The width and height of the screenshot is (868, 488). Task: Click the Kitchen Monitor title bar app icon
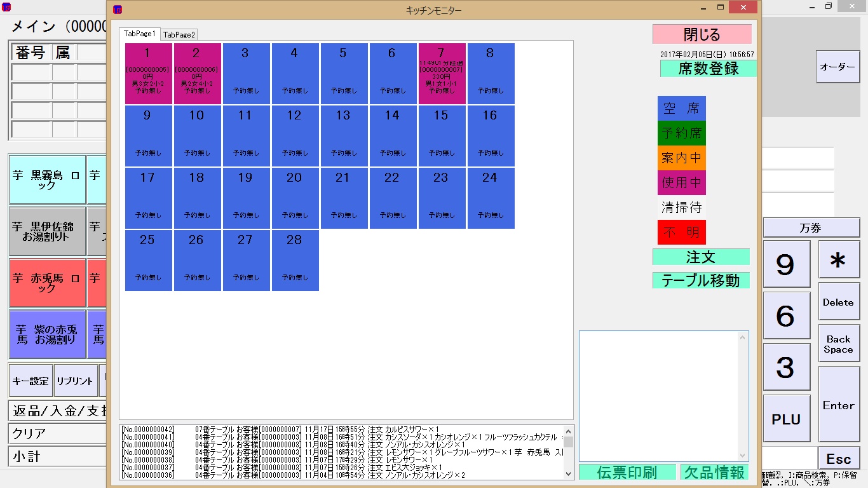tap(117, 10)
